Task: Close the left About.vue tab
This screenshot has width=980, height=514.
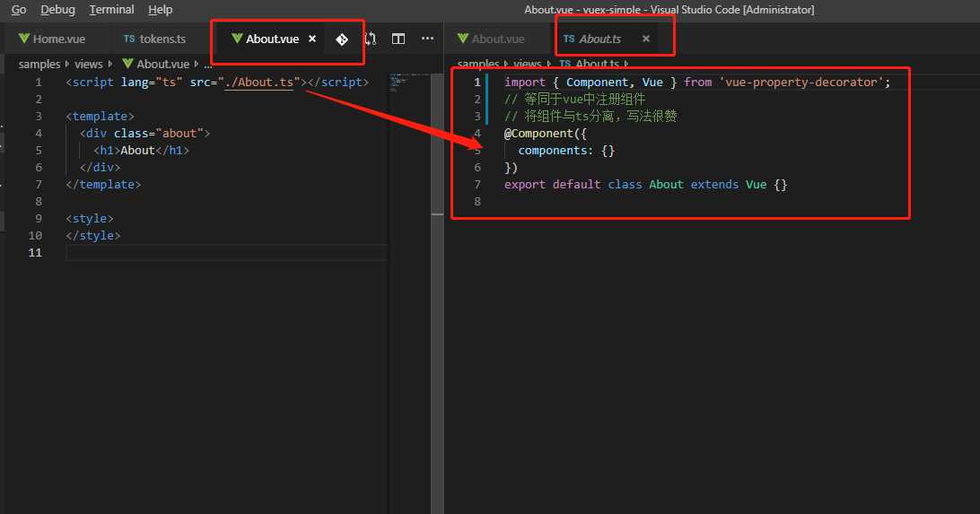Action: tap(312, 39)
